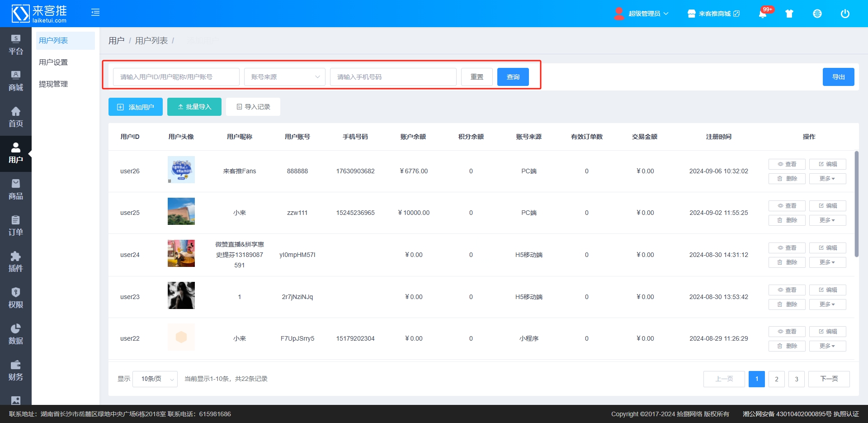Go to the 插件 plugin section
This screenshot has height=423, width=868.
point(16,262)
